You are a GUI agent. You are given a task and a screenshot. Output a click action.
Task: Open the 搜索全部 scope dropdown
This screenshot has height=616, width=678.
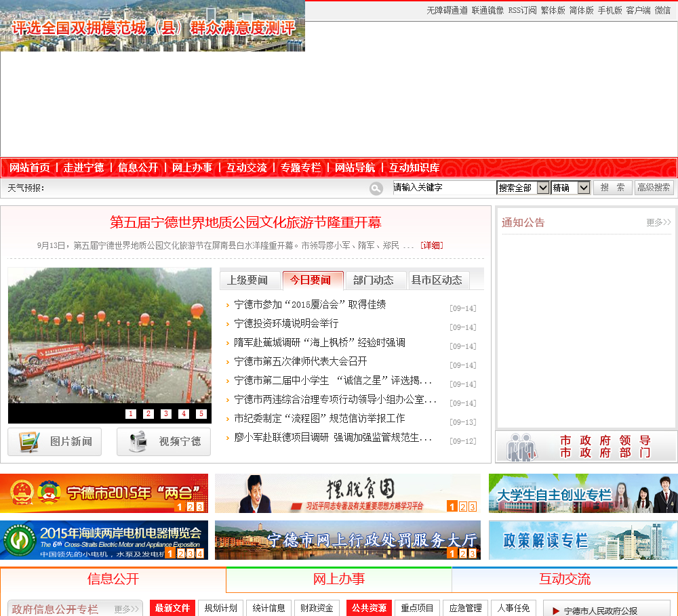click(x=523, y=188)
